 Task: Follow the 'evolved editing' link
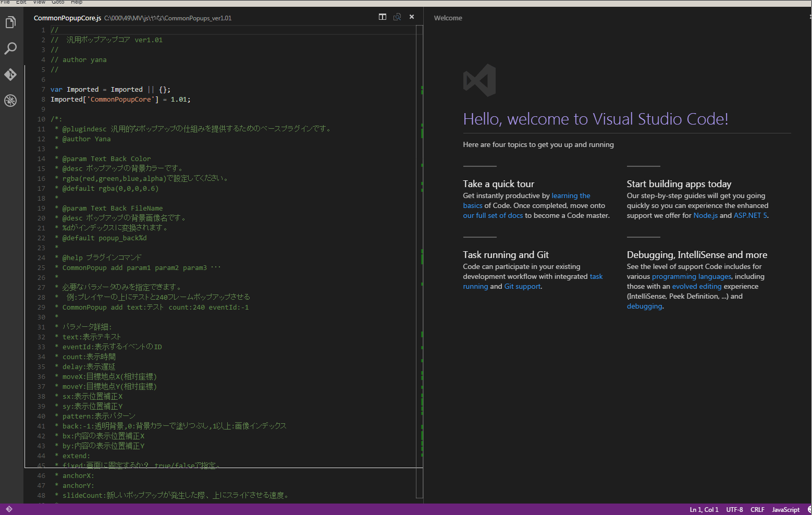tap(697, 287)
